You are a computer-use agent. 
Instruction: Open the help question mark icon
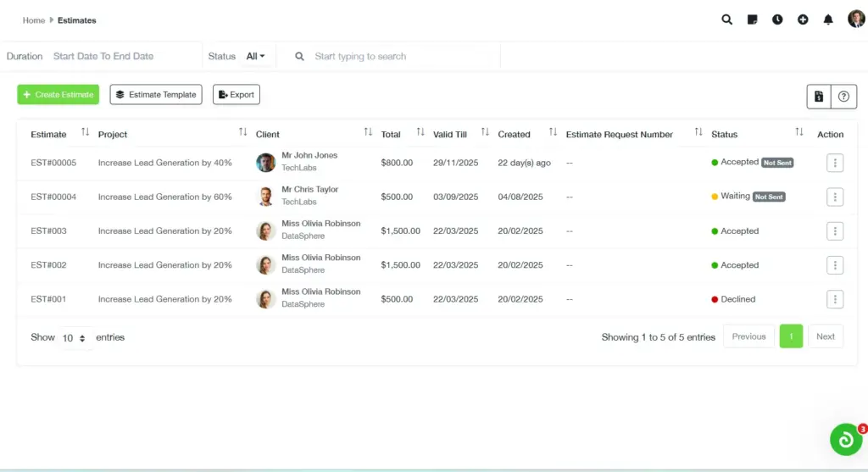[843, 97]
